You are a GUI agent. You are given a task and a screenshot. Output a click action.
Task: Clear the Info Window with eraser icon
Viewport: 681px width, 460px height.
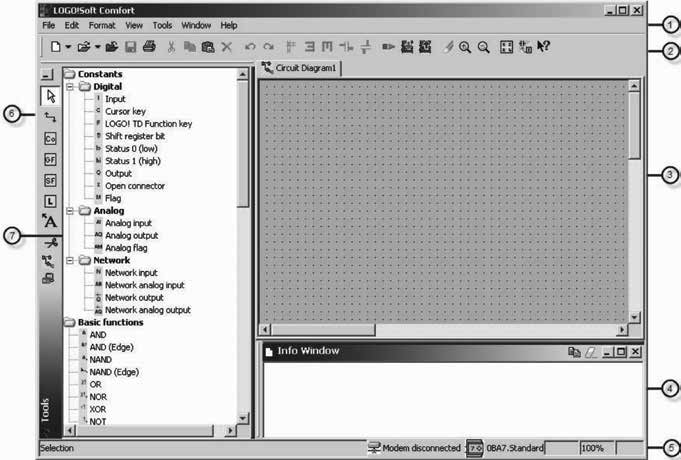590,352
